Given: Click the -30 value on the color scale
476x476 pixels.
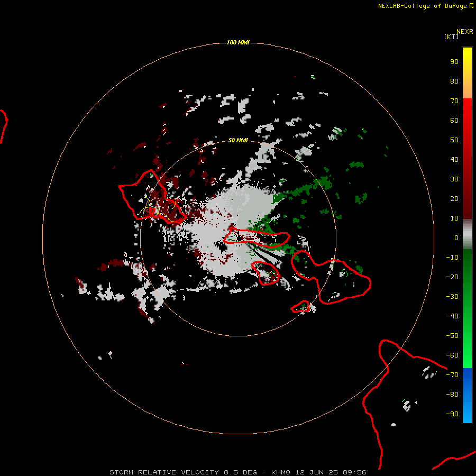Looking at the screenshot, I should point(452,297).
